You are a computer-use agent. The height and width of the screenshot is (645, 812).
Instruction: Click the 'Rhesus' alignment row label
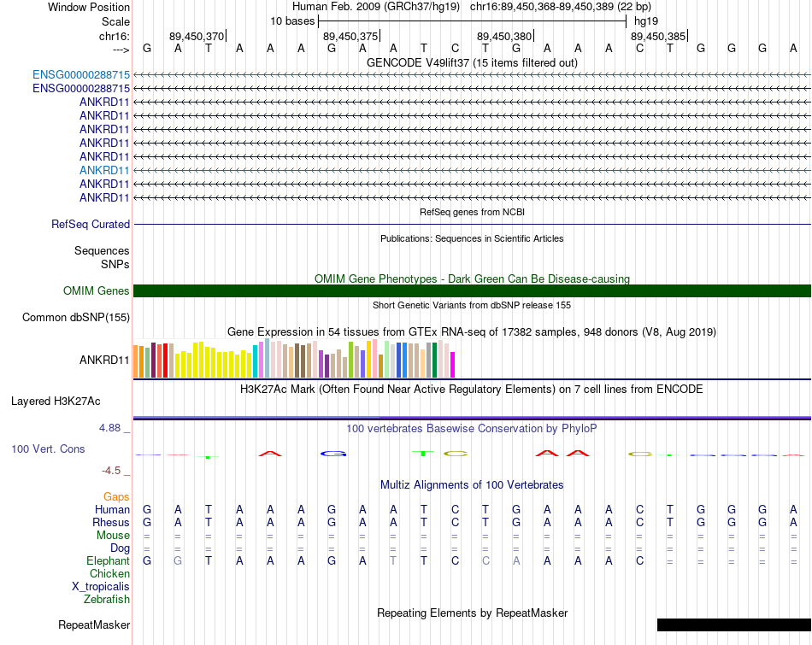[111, 522]
